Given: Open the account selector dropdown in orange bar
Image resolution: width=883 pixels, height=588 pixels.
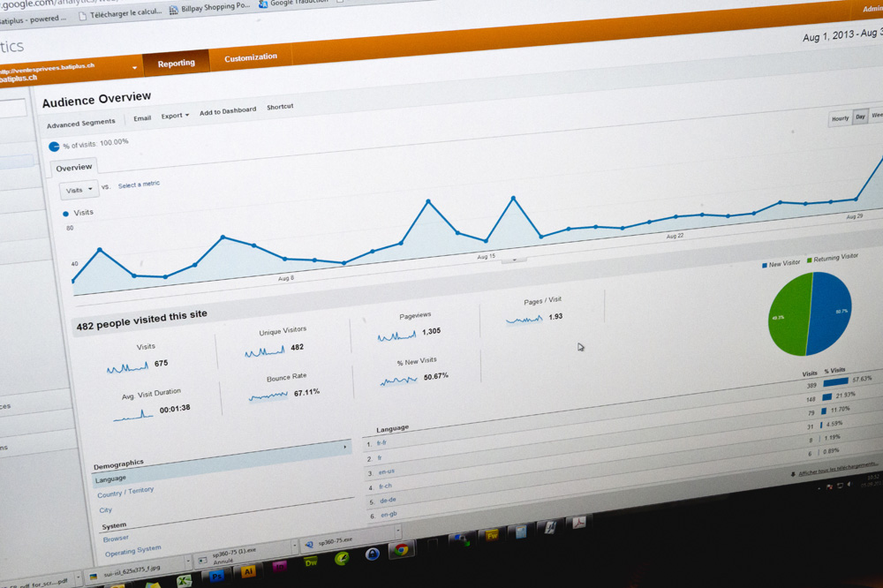Looking at the screenshot, I should coord(134,68).
